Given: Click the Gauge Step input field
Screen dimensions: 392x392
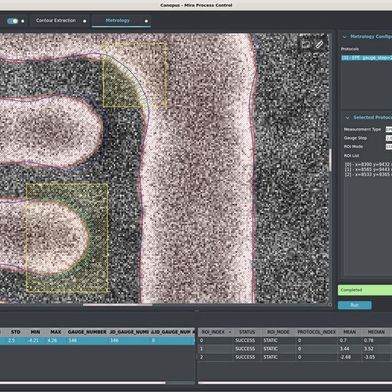Looking at the screenshot, I should pos(389,138).
